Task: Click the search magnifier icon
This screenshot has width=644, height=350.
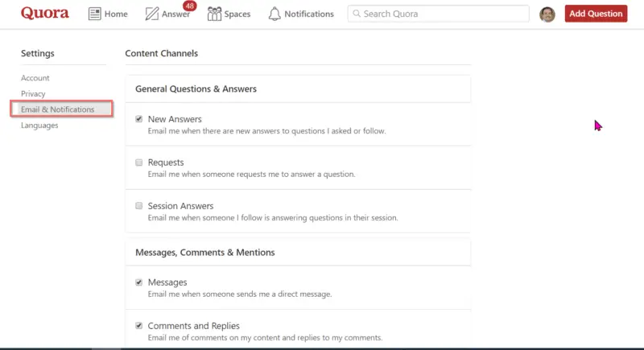Action: [357, 14]
